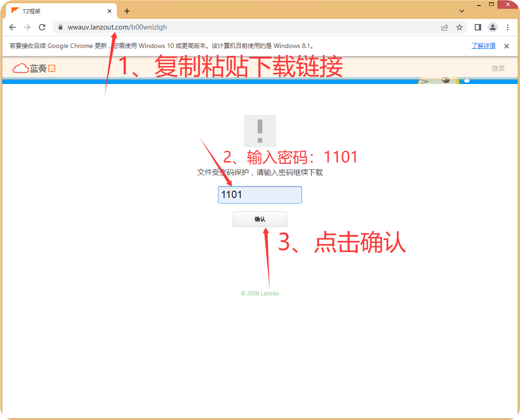Click the Windows 8.1 update notice text

tap(162, 46)
